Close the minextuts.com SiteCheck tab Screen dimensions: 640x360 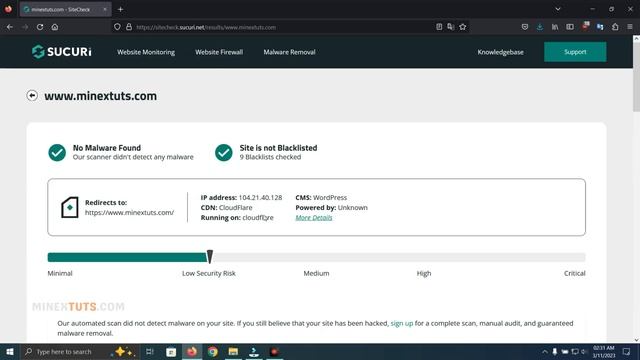105,9
